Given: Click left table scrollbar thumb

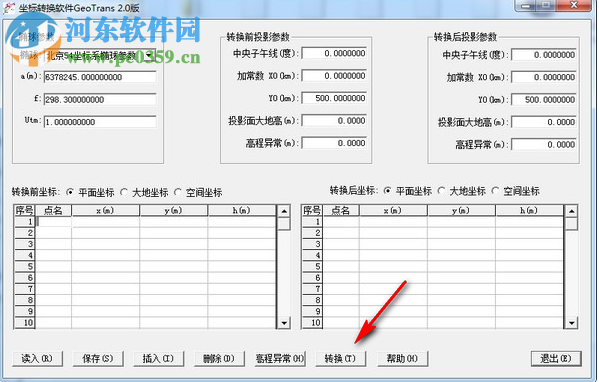Looking at the screenshot, I should pyautogui.click(x=284, y=223).
